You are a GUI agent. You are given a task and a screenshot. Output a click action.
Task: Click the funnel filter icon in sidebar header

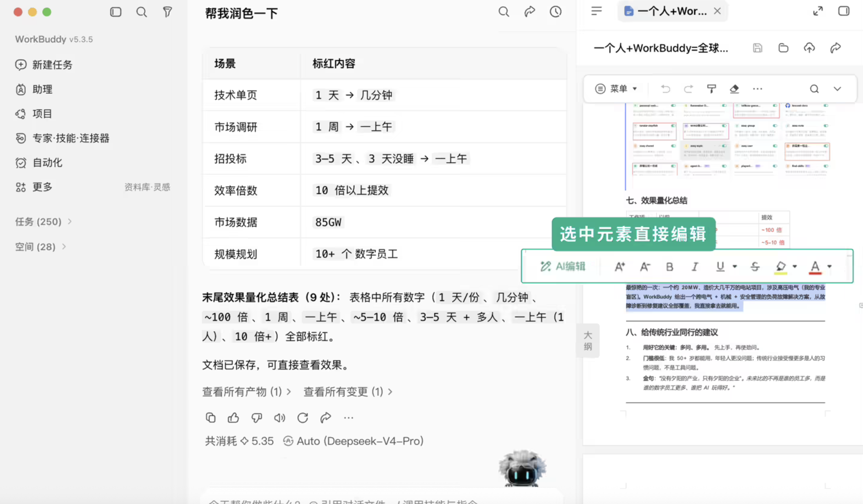pyautogui.click(x=168, y=12)
